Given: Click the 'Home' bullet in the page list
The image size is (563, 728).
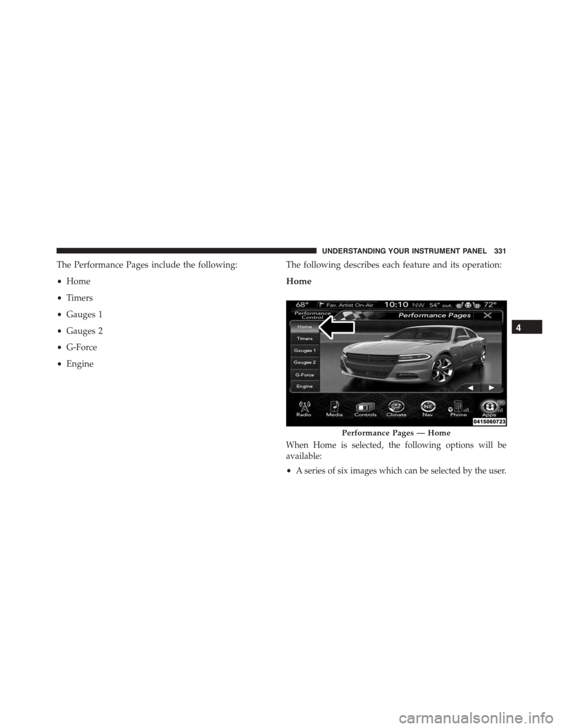Looking at the screenshot, I should coord(78,281).
